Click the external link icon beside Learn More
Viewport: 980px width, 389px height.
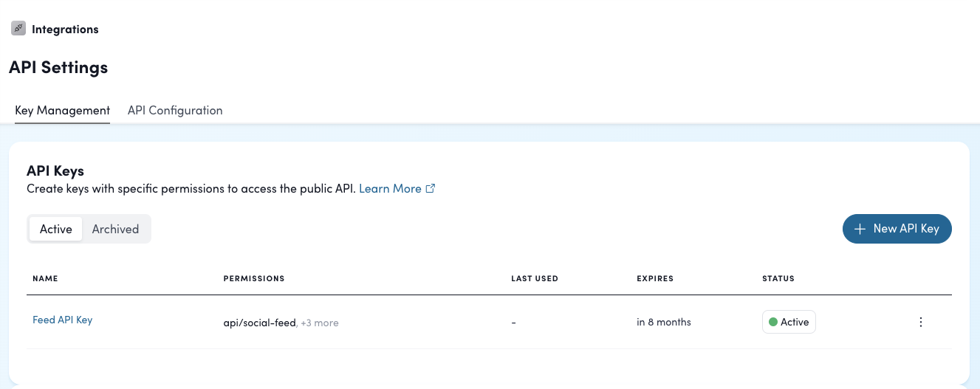[x=431, y=188]
